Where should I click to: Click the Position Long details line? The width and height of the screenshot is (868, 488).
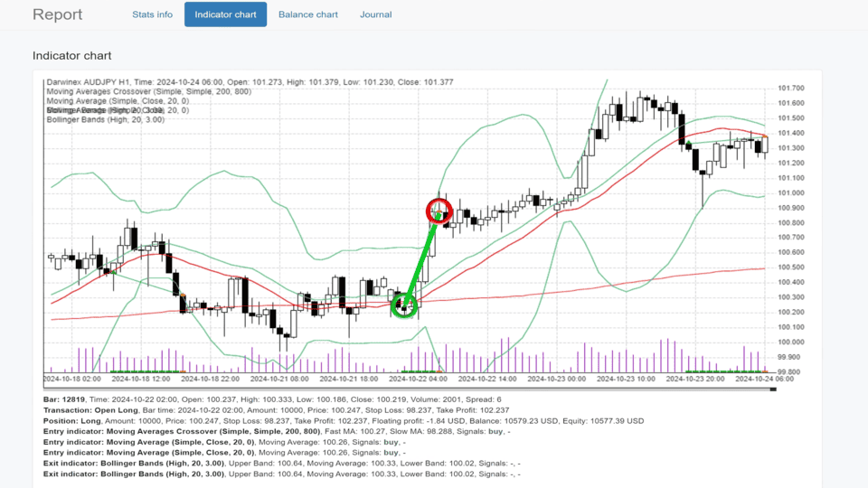(x=344, y=420)
